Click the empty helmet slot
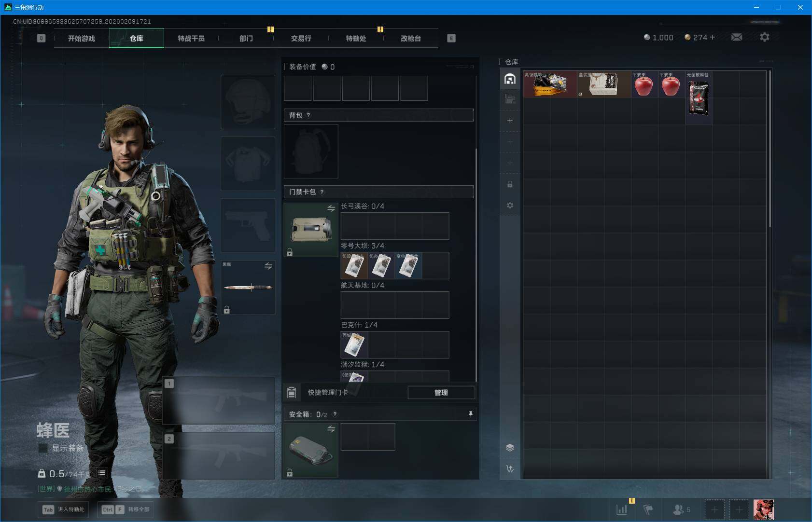This screenshot has height=522, width=812. (248, 102)
